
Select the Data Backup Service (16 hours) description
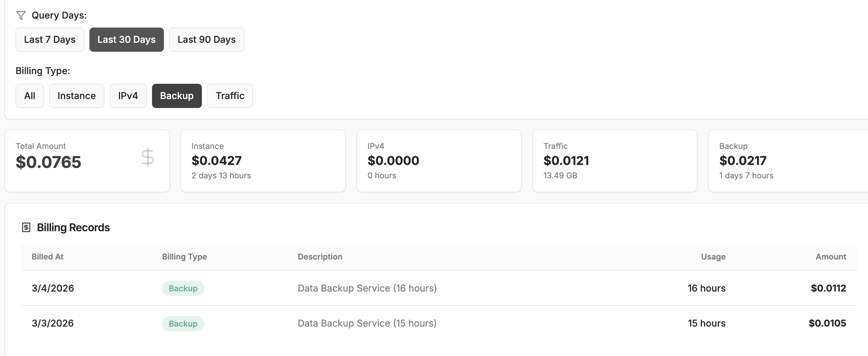click(x=367, y=288)
